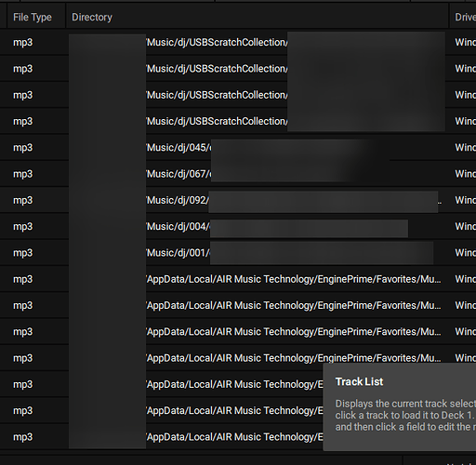Click the mp3 cell in the Music/dj/001 row
476x465 pixels.
[22, 253]
